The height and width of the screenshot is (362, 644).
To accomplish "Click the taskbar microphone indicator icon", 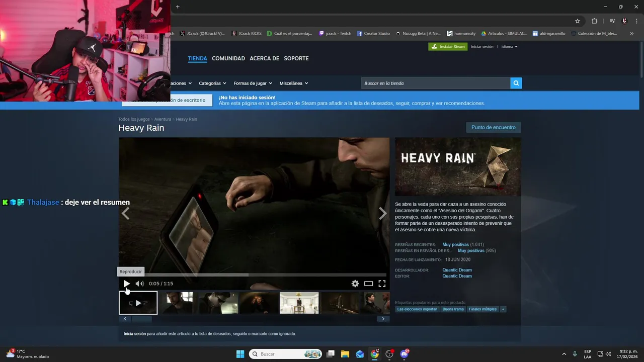I will [x=575, y=354].
